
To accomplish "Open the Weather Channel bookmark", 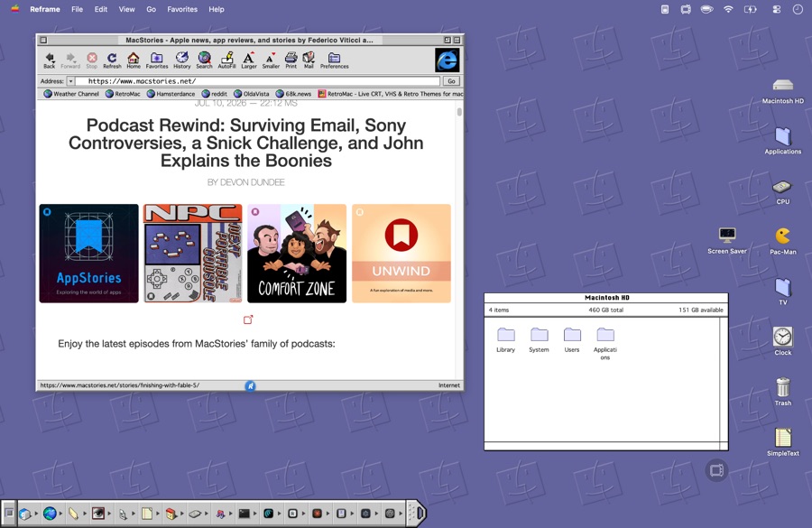I will (71, 94).
